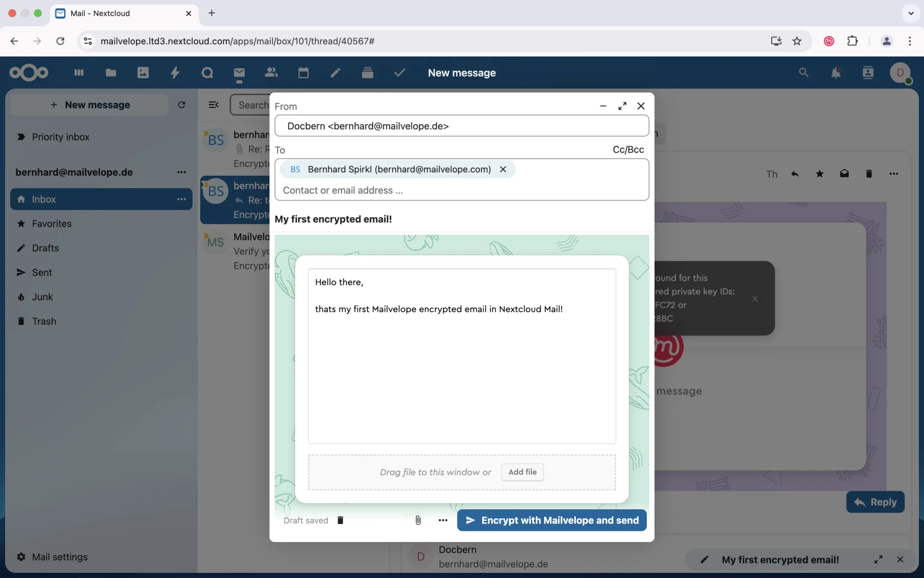Show Cc/Bcc fields
This screenshot has height=578, width=924.
628,150
